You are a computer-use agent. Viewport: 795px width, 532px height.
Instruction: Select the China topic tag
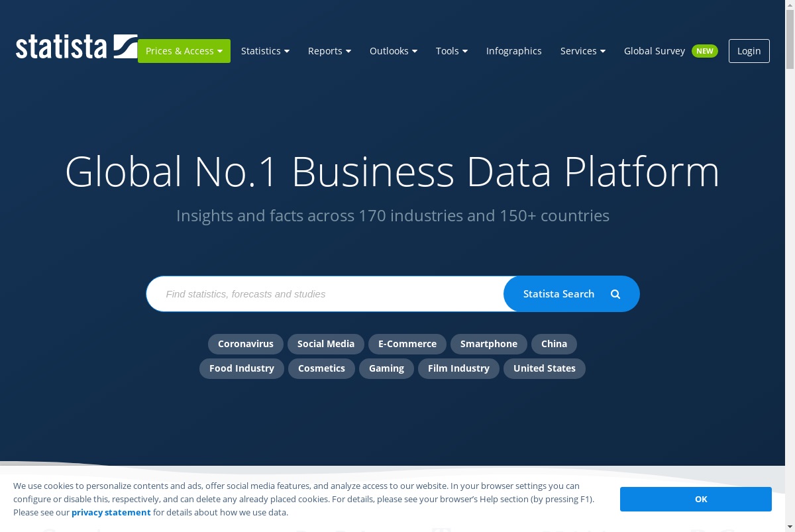click(x=554, y=344)
